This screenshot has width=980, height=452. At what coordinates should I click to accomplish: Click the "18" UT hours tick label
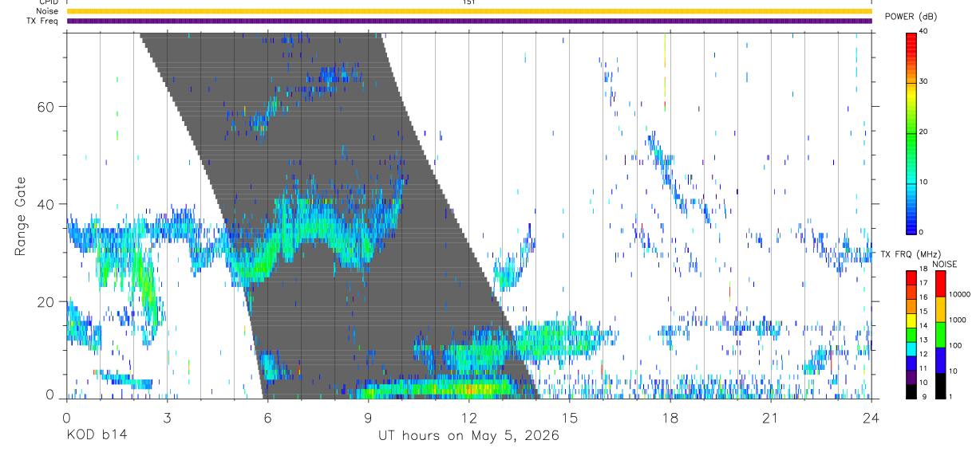[670, 417]
